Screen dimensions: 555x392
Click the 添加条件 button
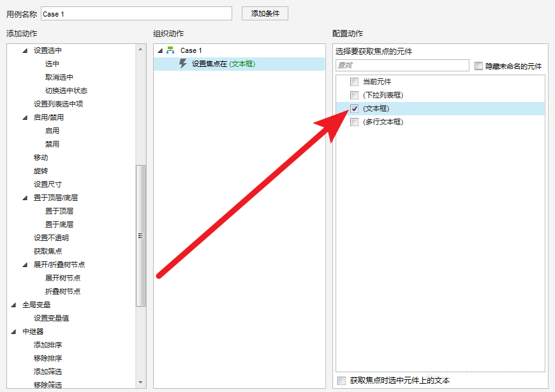tap(264, 13)
